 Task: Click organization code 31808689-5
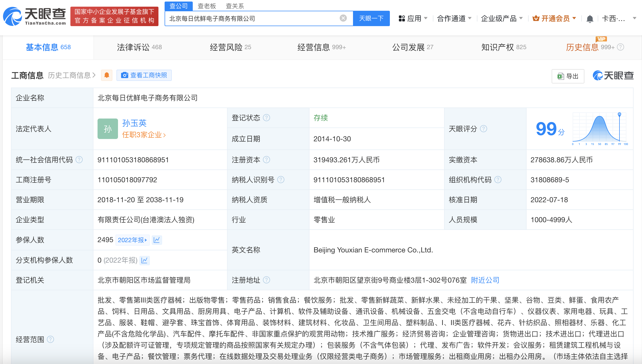point(550,180)
